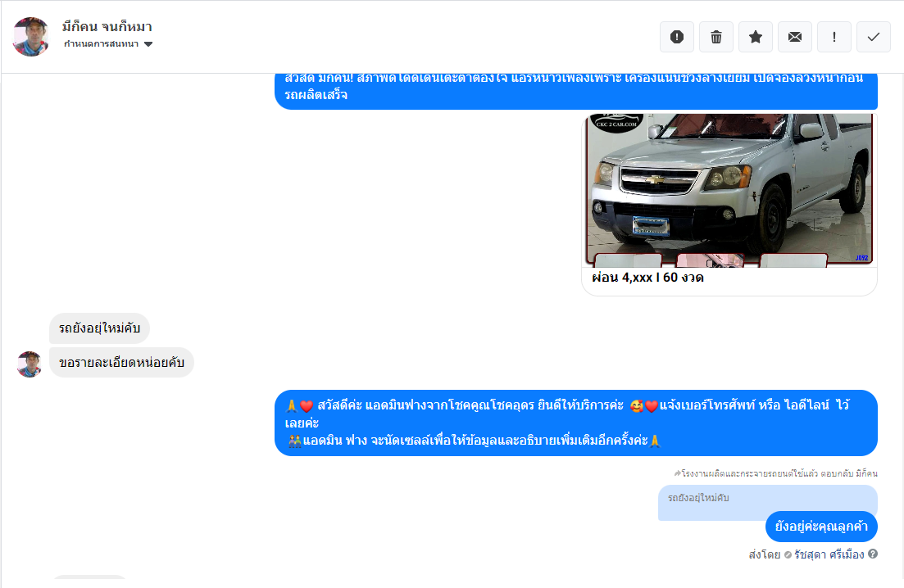Click the ผ่อน 4,xxx l 60 งวด caption
This screenshot has height=588, width=904.
[647, 278]
